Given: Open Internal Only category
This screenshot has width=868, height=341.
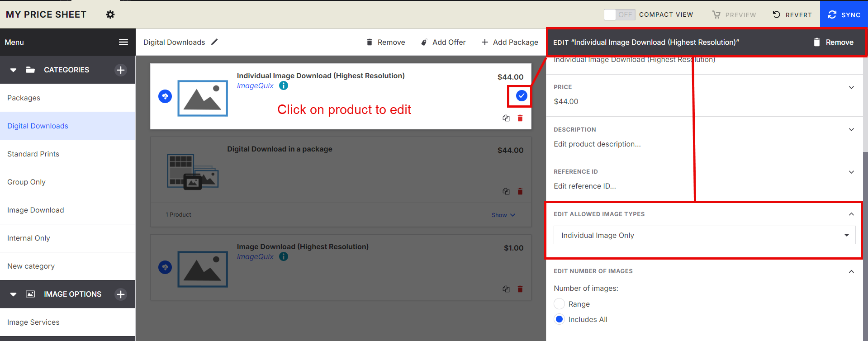Looking at the screenshot, I should (68, 238).
